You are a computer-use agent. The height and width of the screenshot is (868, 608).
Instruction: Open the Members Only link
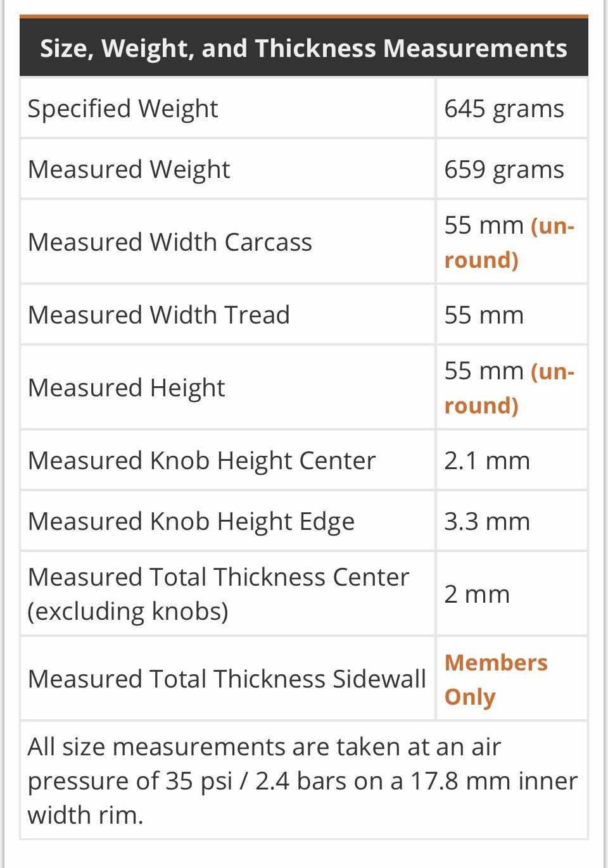tap(495, 679)
